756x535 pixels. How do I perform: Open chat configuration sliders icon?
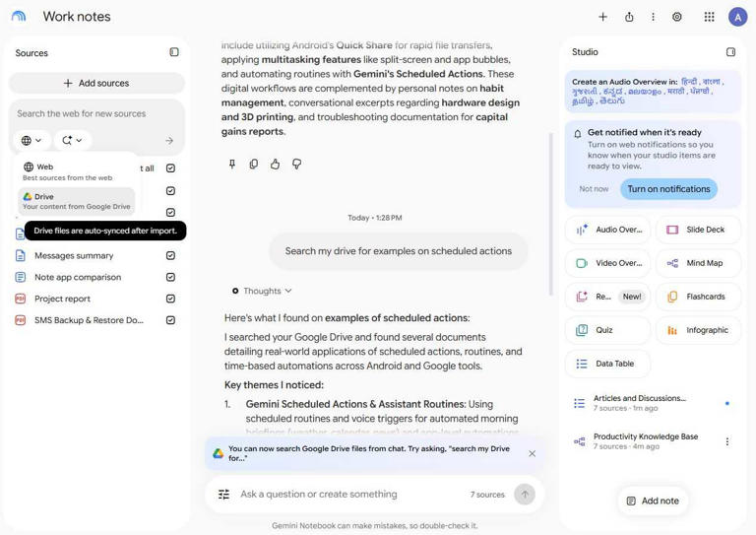click(x=223, y=494)
